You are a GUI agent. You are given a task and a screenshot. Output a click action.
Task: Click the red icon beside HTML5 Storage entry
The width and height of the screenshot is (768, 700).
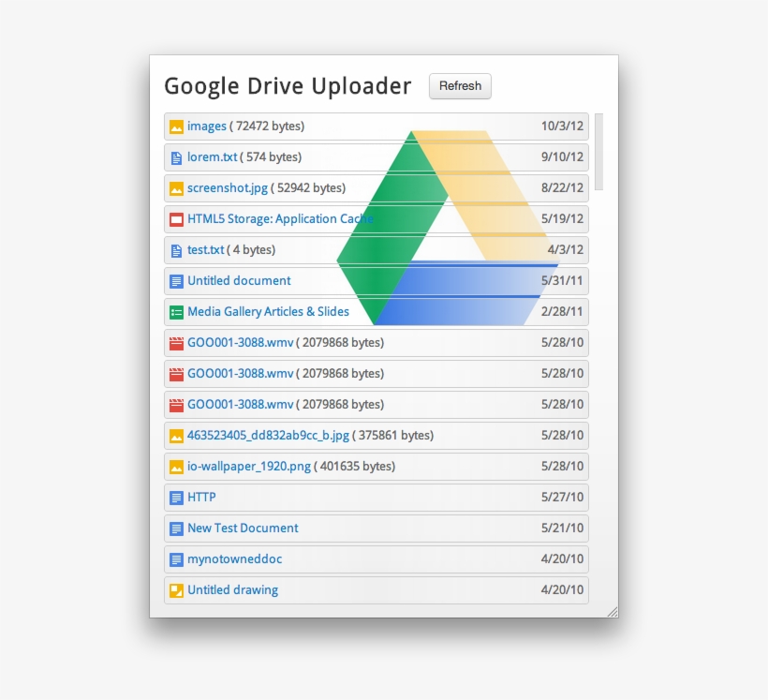point(176,218)
